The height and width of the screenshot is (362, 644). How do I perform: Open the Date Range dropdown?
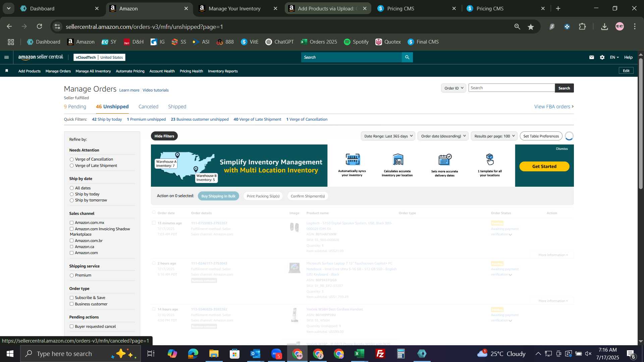[x=388, y=136]
